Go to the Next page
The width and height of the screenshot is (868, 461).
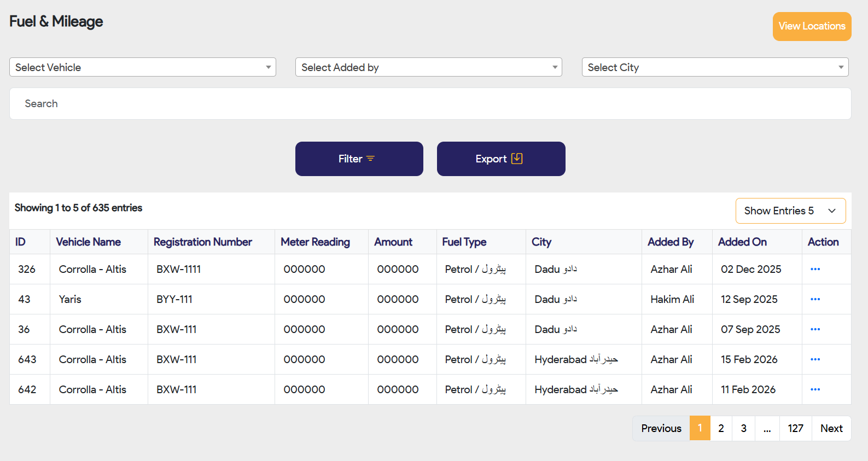pyautogui.click(x=831, y=428)
